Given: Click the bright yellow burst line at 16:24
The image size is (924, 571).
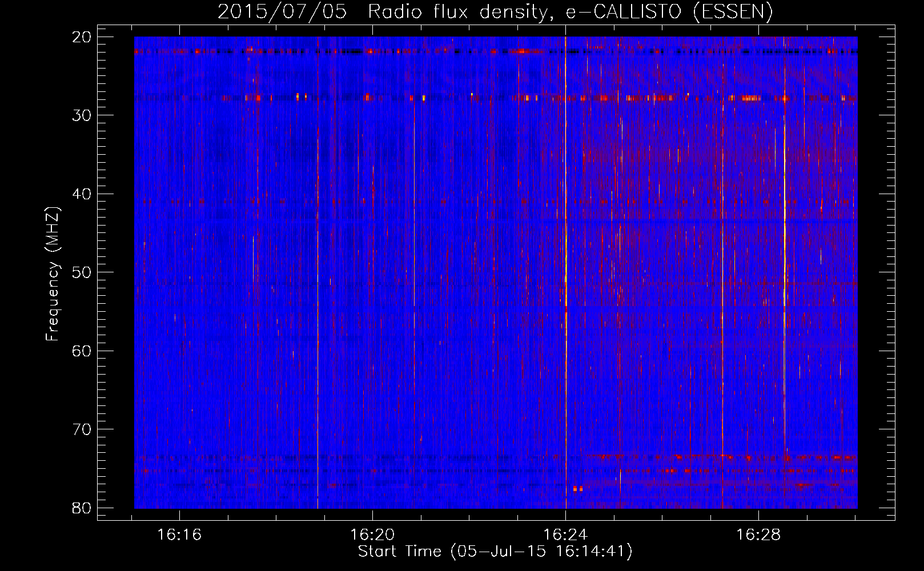Looking at the screenshot, I should 565,272.
